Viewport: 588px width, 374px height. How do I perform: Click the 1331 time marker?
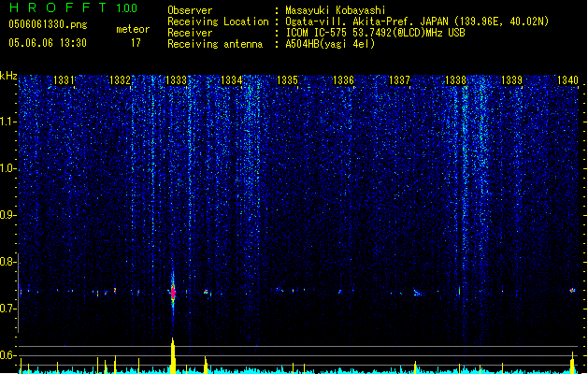[64, 80]
